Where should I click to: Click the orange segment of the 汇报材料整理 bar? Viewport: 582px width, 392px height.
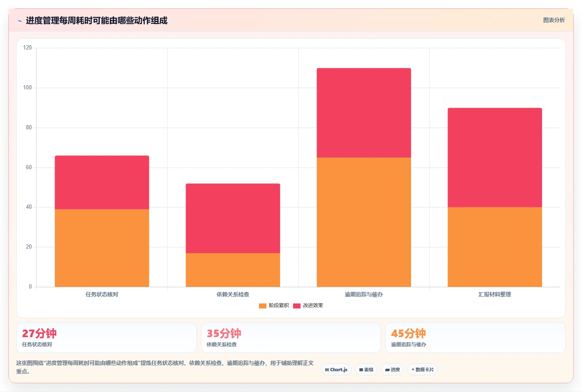[495, 247]
